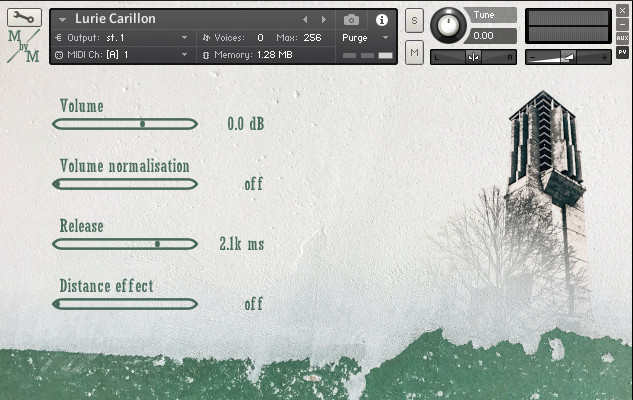Click the Volume normalisation off readout
This screenshot has width=633, height=400.
254,184
